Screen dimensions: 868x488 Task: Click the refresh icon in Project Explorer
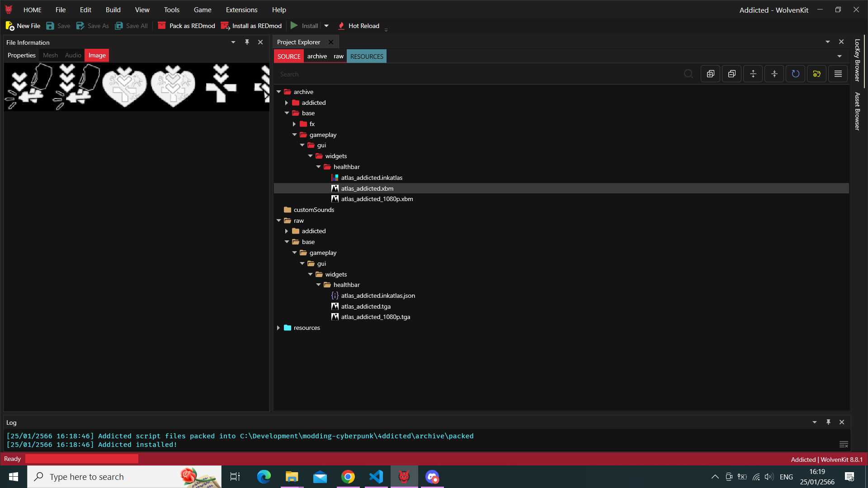[x=795, y=74]
